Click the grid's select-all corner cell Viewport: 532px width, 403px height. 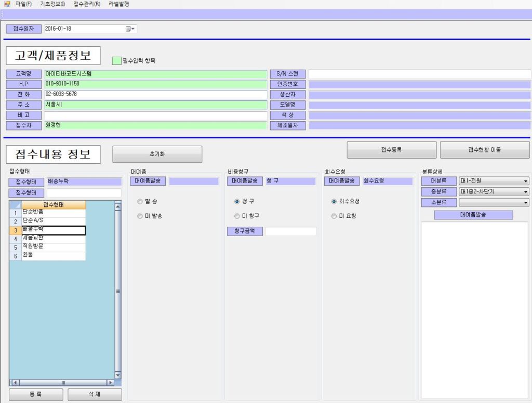point(16,205)
